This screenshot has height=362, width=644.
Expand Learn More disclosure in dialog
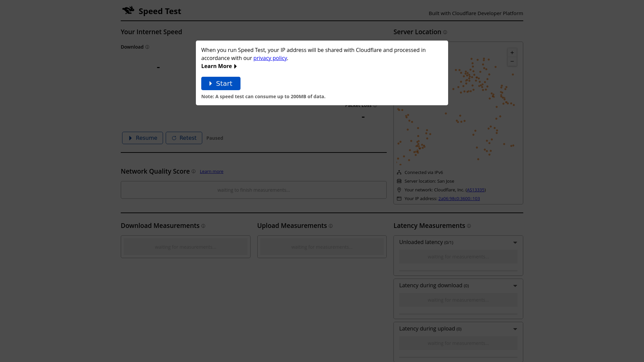pos(219,66)
